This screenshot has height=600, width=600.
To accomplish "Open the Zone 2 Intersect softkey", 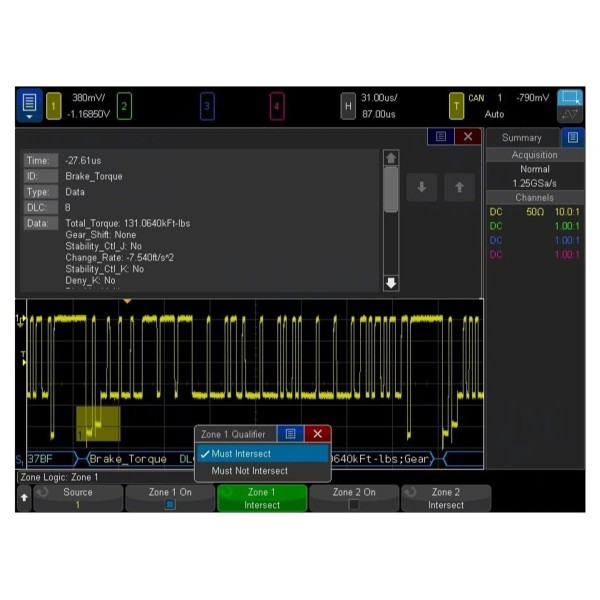I will (x=446, y=498).
